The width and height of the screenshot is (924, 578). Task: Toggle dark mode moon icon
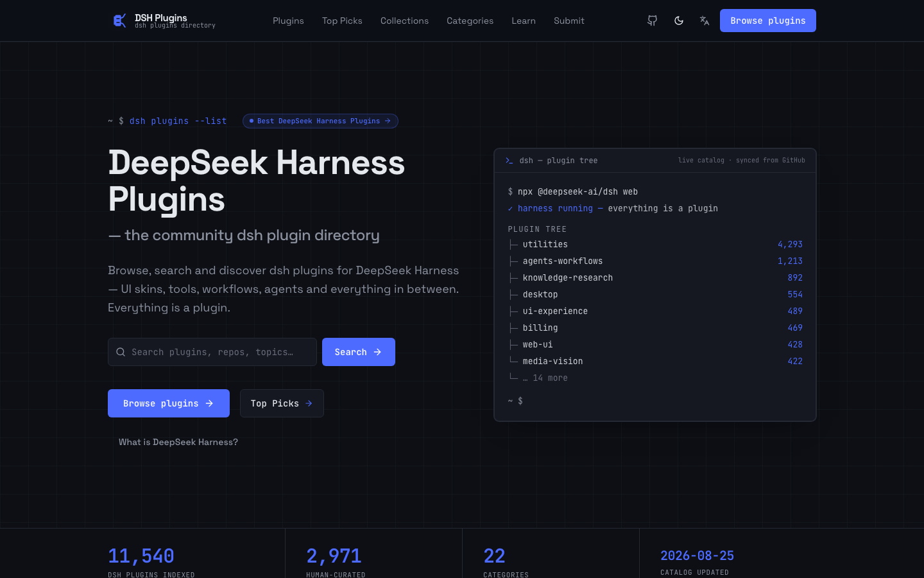coord(679,21)
